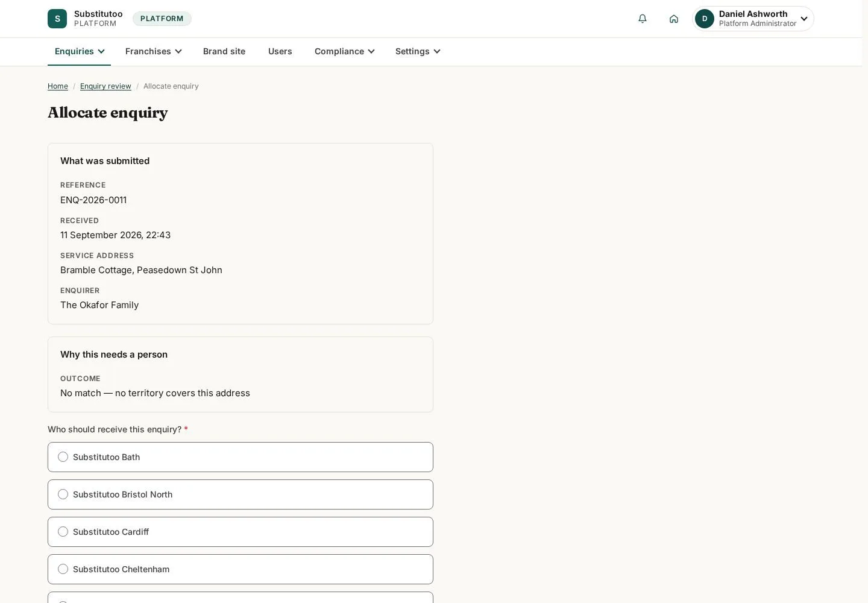Click the Why this needs a person heading

(114, 355)
